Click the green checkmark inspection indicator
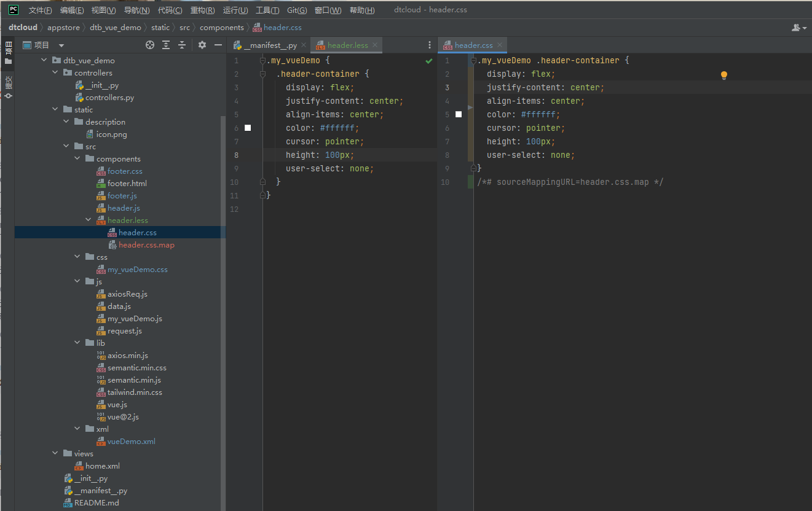 coord(428,61)
